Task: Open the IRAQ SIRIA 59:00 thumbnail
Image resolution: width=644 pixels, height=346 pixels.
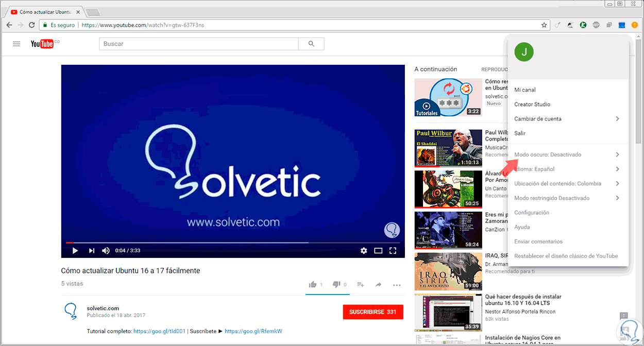Action: (448, 271)
